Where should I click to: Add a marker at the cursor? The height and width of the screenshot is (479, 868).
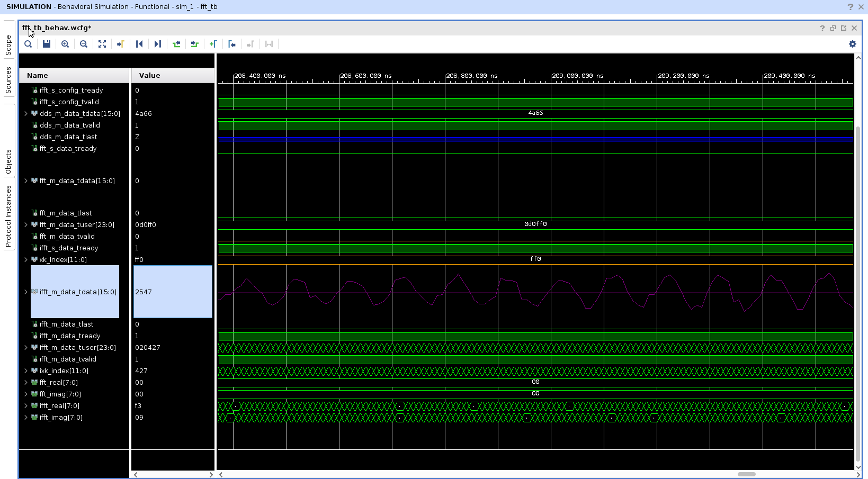(213, 44)
